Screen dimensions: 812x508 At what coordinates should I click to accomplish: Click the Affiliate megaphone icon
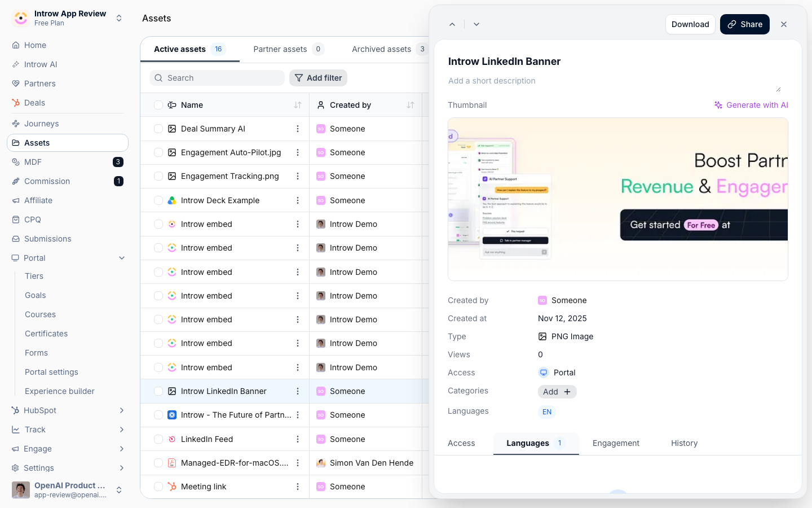tap(16, 200)
